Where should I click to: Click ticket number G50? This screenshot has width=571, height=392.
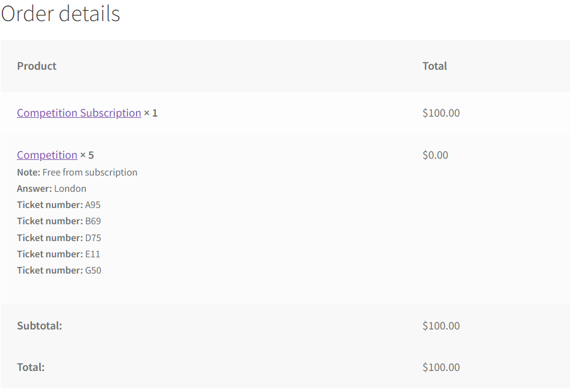coord(93,271)
